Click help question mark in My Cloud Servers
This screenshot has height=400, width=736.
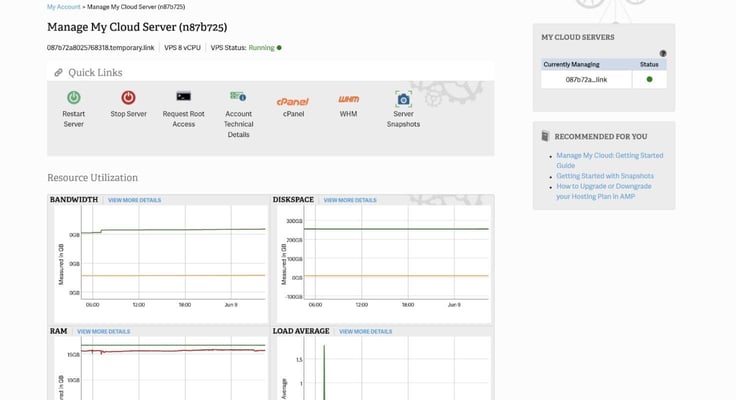tap(663, 54)
